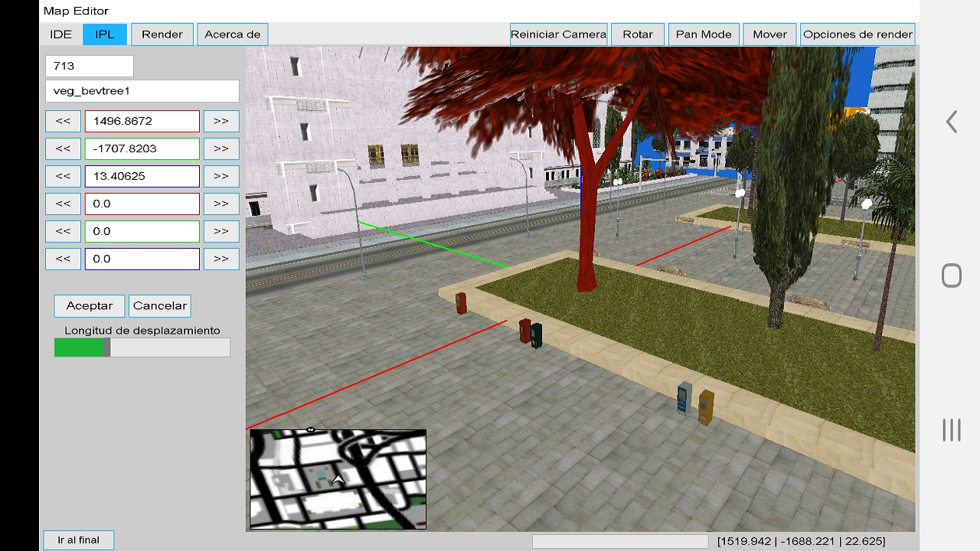
Task: Open the Render tab
Action: (162, 34)
